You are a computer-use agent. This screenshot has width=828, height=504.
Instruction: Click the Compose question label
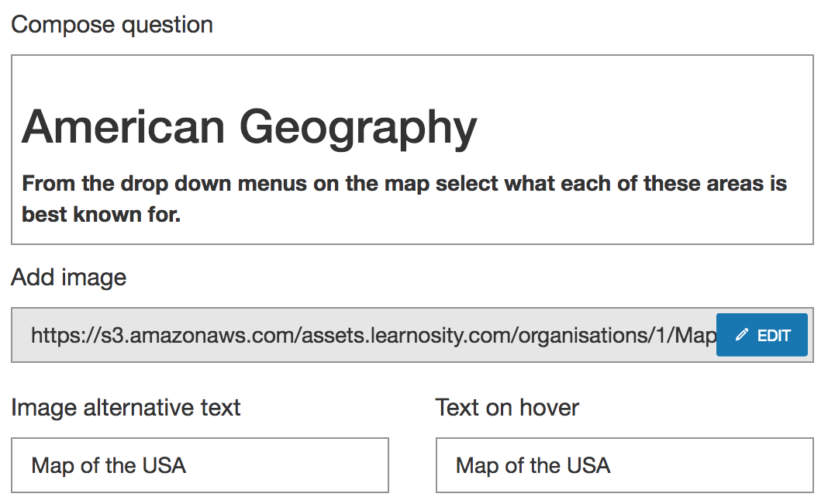112,24
